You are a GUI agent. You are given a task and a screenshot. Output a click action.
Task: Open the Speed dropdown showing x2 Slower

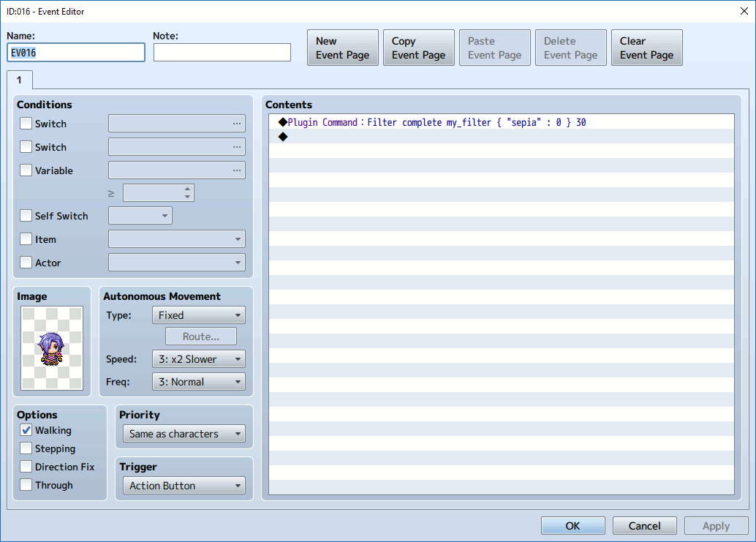199,359
